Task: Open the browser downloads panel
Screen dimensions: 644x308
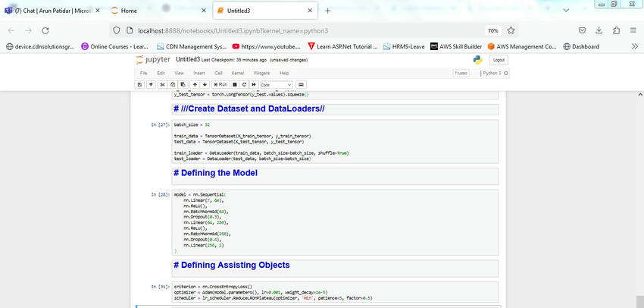Action: tap(599, 30)
